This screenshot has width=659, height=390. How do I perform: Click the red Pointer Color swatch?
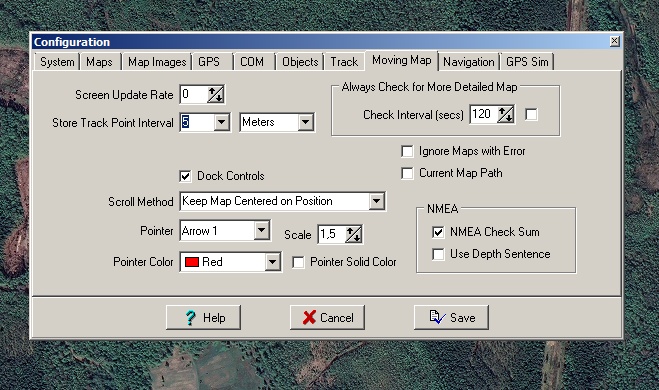(192, 262)
